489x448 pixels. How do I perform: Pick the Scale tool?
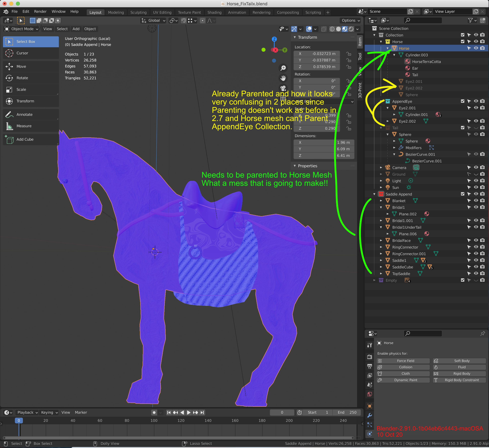(x=31, y=89)
